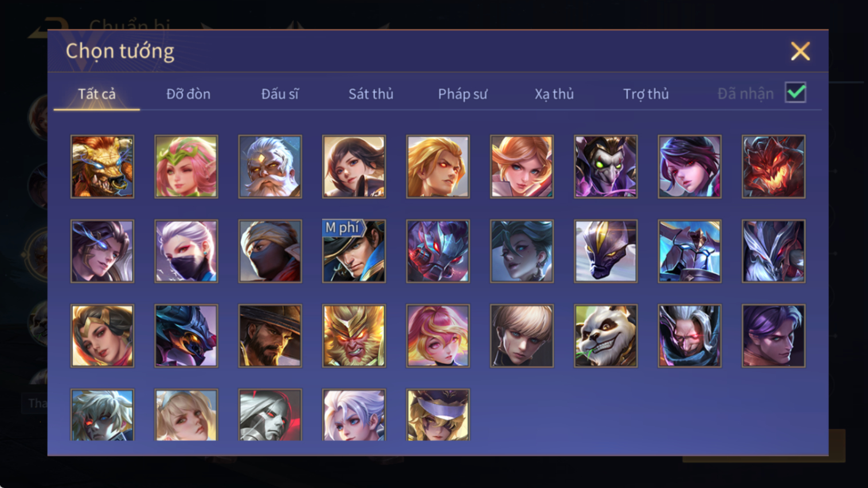Select the pink-haired girl with green crown
This screenshot has height=488, width=868.
click(x=186, y=167)
